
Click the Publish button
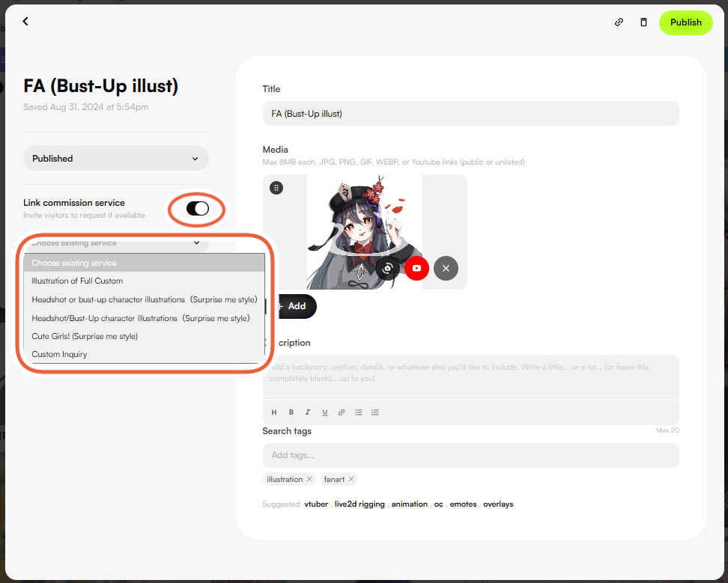[685, 22]
